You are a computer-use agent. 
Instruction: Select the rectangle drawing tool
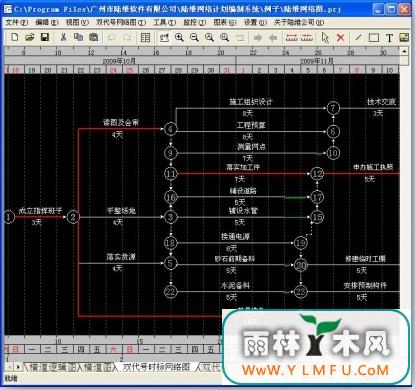[x=374, y=38]
